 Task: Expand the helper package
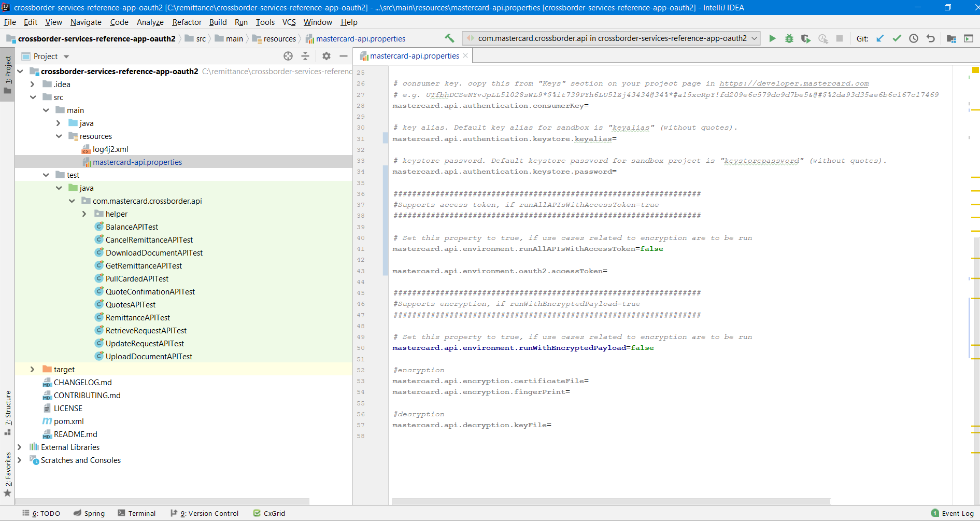tap(84, 214)
